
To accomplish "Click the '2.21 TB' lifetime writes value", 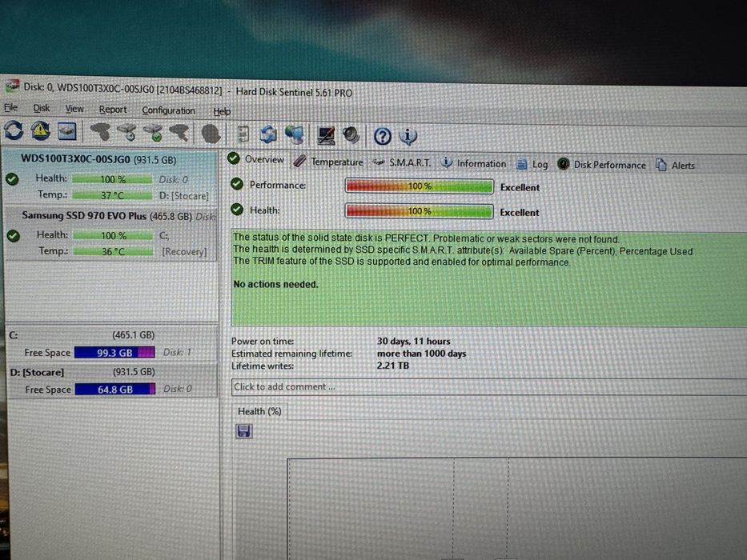I will tap(392, 366).
